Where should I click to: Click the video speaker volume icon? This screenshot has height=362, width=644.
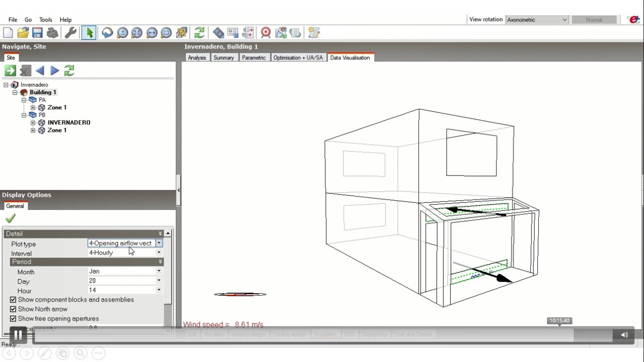click(x=624, y=335)
